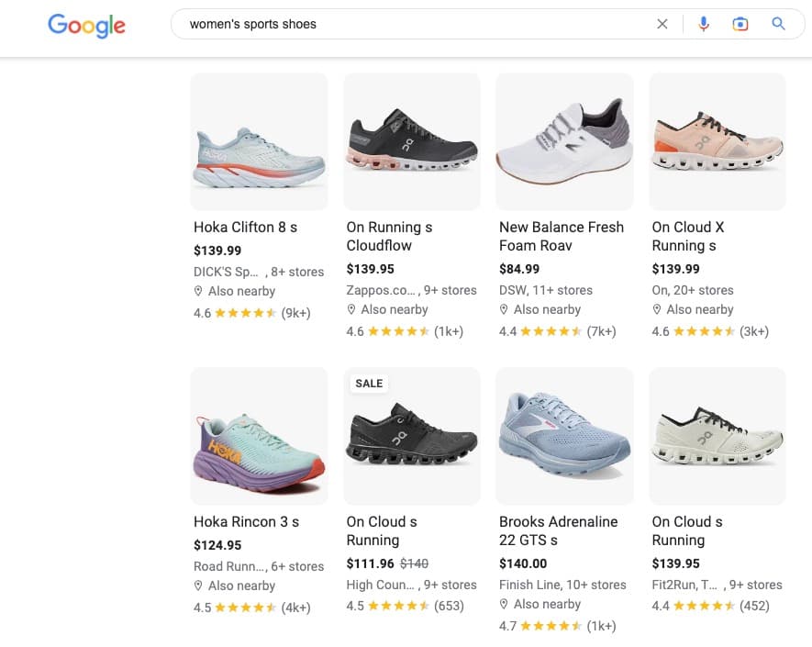Click the 4.6 star rating (1k+) of Cloudflow
This screenshot has width=812, height=647.
tap(405, 331)
